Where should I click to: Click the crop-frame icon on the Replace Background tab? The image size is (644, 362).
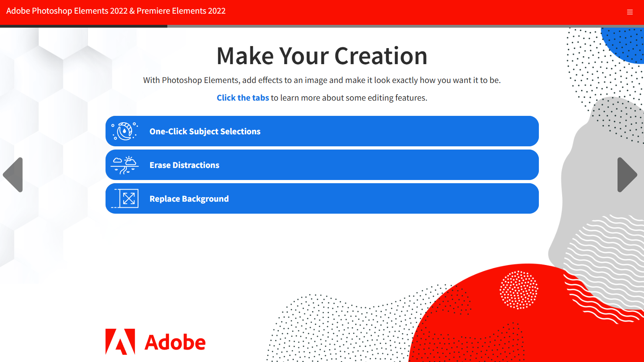[125, 198]
